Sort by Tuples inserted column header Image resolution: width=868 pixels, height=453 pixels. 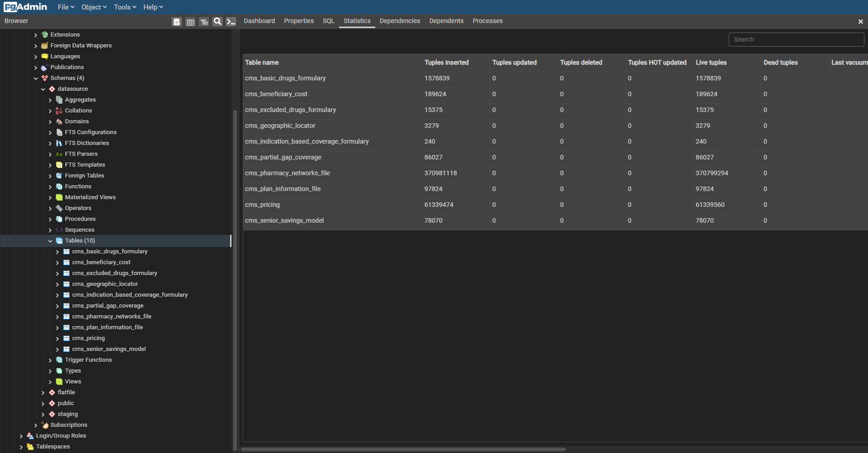point(456,63)
